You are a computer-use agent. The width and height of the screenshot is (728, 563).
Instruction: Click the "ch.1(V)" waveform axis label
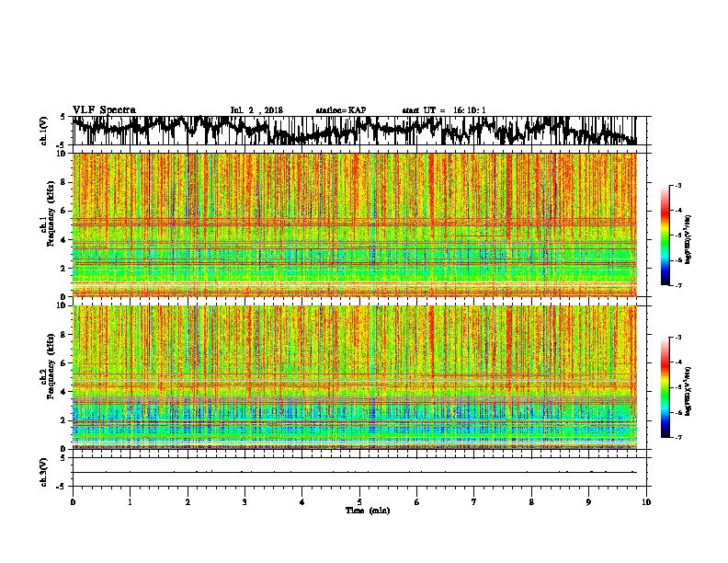point(44,131)
